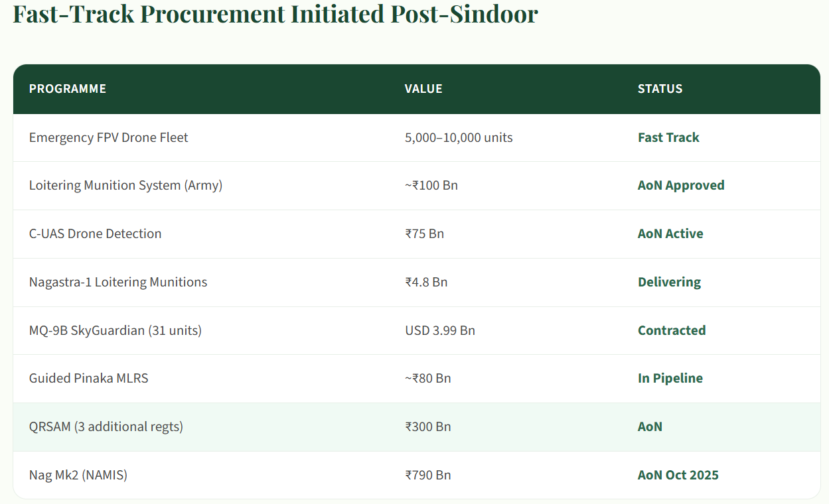
Task: Click the USD 3.99 Bn value
Action: point(440,330)
